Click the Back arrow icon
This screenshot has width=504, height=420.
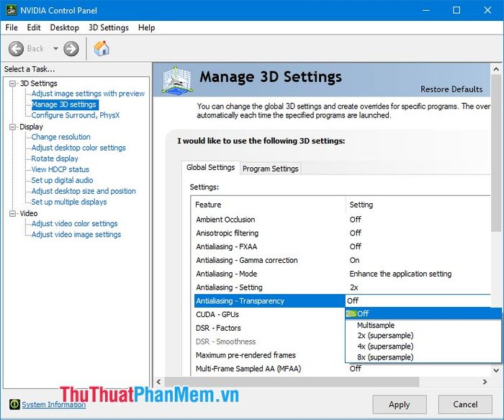click(16, 49)
